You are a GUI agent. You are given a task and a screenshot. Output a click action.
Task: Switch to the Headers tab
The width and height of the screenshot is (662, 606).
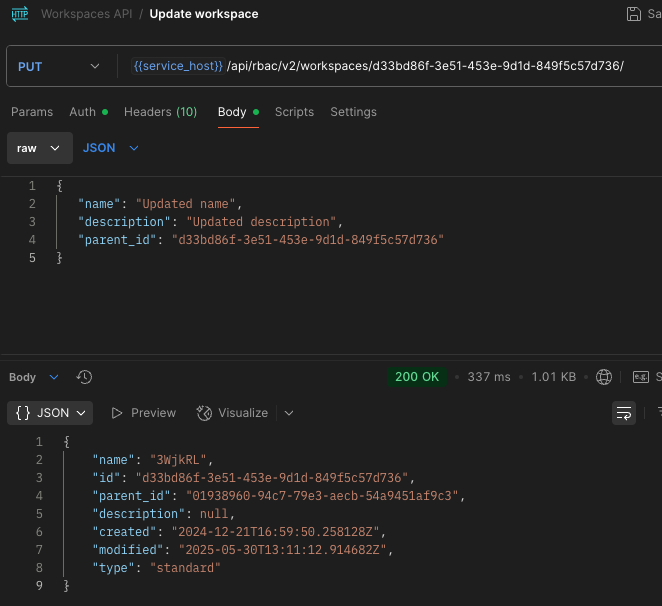coord(160,112)
